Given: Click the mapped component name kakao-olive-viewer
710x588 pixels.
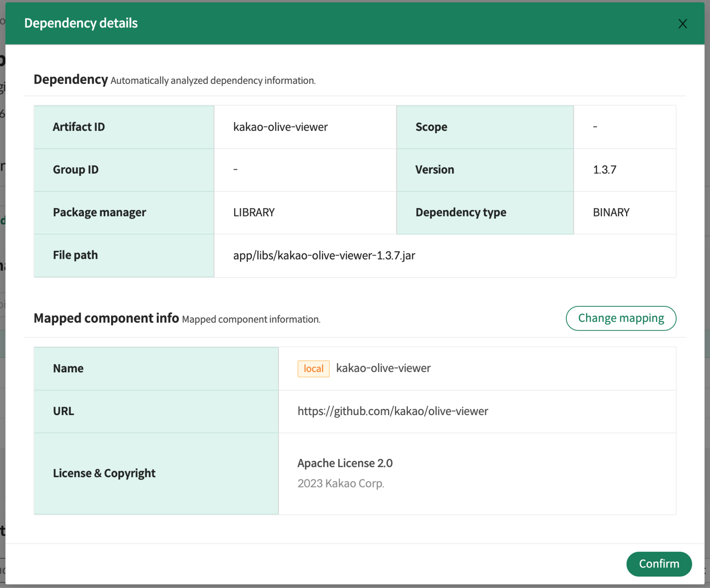Looking at the screenshot, I should [383, 368].
